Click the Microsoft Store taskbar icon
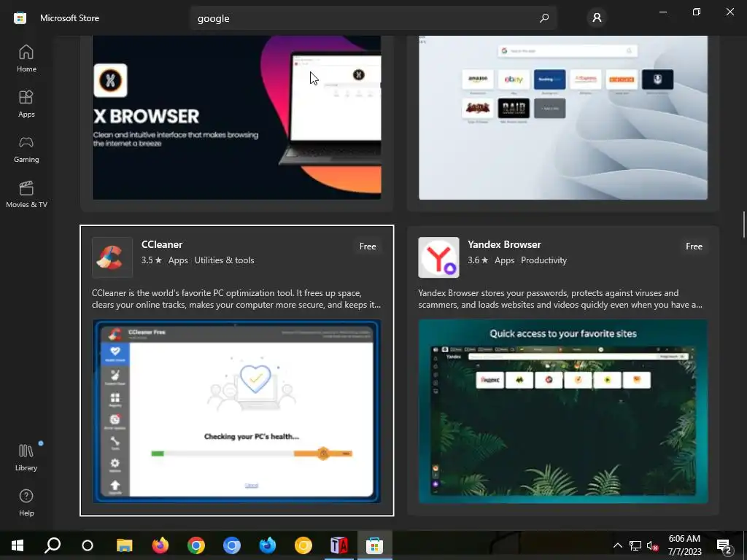The image size is (747, 560). click(374, 545)
